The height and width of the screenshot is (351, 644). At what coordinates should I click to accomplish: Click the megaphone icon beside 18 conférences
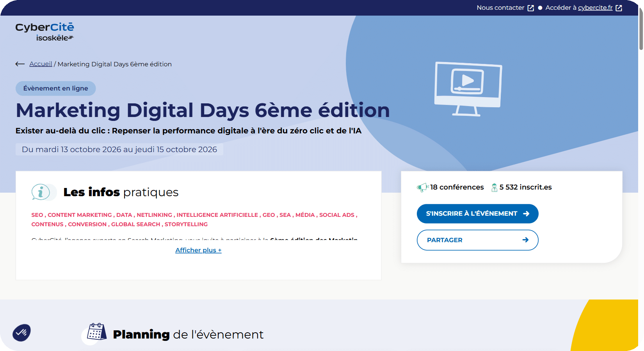[423, 188]
